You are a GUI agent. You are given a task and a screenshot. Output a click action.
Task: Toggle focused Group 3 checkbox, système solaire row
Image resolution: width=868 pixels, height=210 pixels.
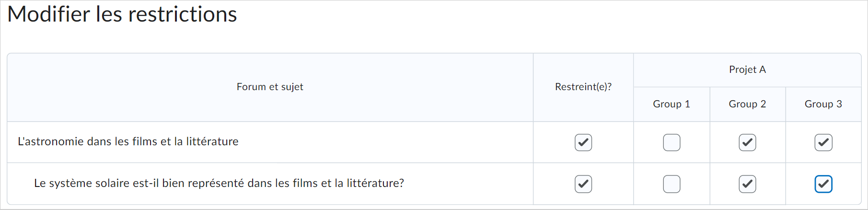coord(823,184)
